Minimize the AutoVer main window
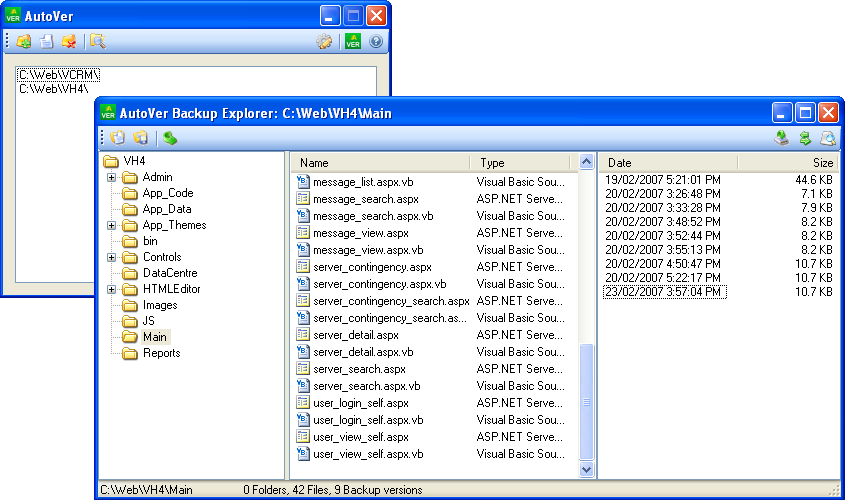This screenshot has height=500, width=846. point(330,16)
